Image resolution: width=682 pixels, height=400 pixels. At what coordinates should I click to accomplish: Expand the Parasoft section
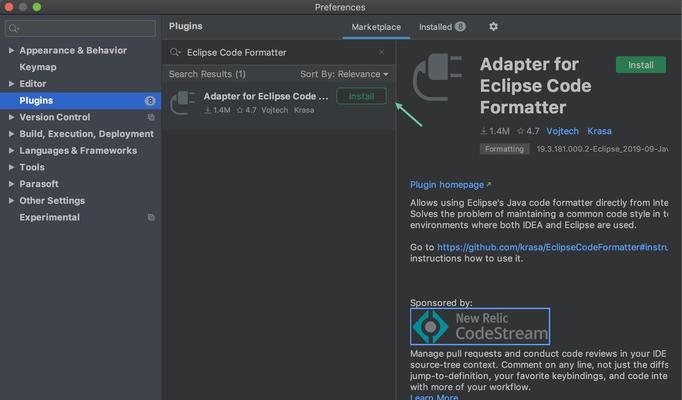click(x=11, y=184)
